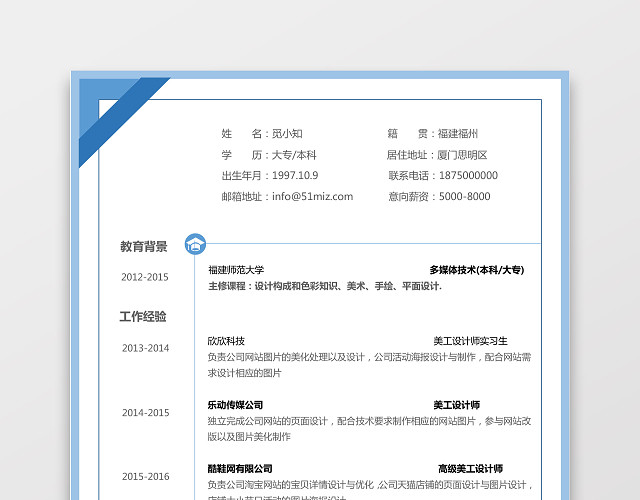Select job title 美工设计师 for 乐动传媒
Screen dimensions: 640x500
coord(457,405)
